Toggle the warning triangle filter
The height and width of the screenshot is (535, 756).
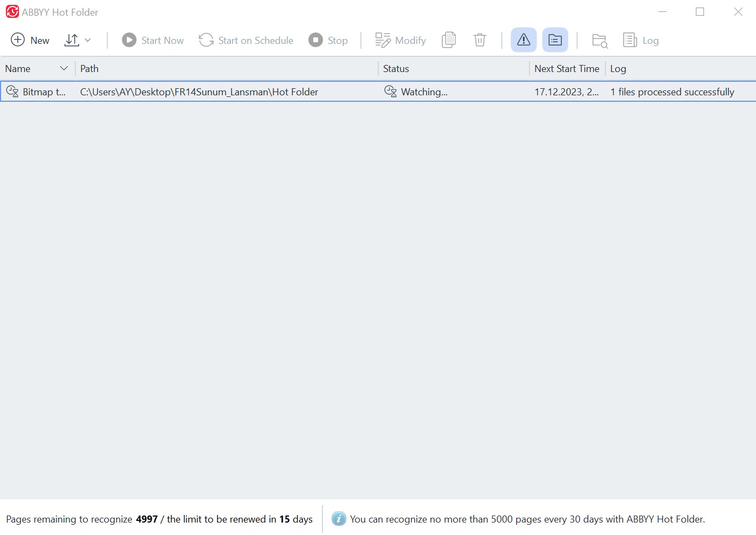(x=524, y=40)
